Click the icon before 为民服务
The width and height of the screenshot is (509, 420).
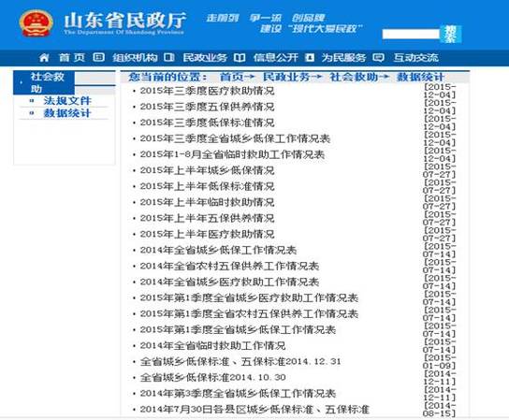[x=310, y=57]
